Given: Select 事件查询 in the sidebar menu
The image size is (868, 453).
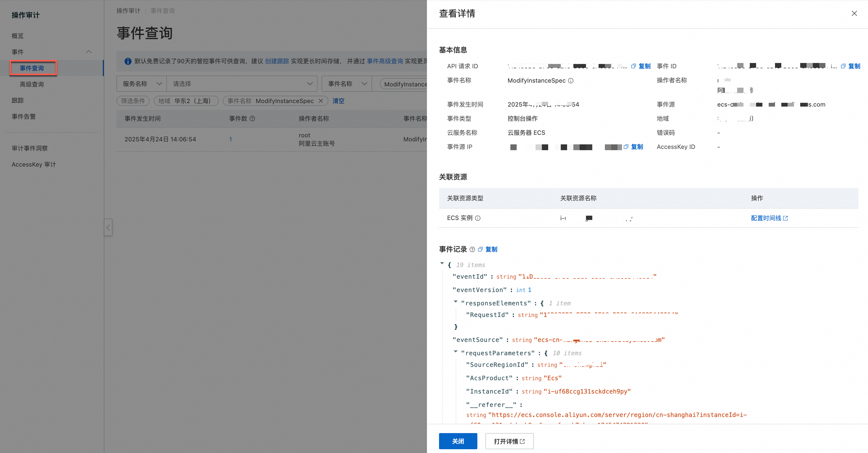Looking at the screenshot, I should click(x=32, y=68).
